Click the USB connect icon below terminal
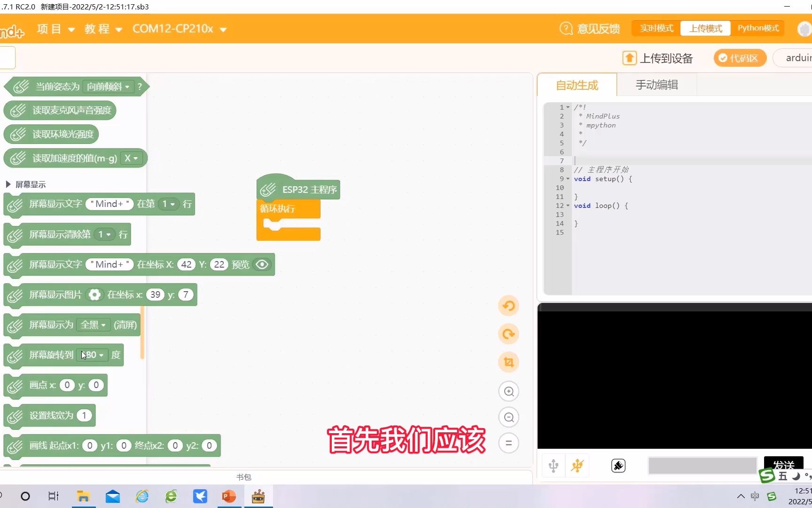 (554, 466)
